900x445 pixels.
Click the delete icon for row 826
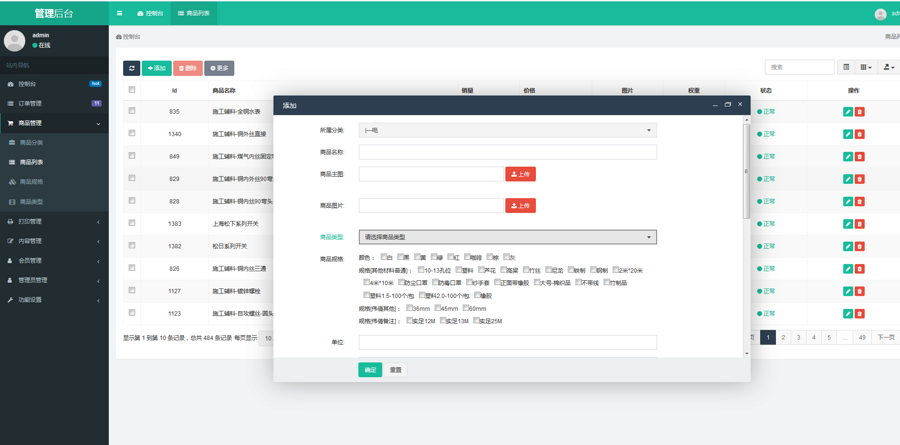coord(859,269)
